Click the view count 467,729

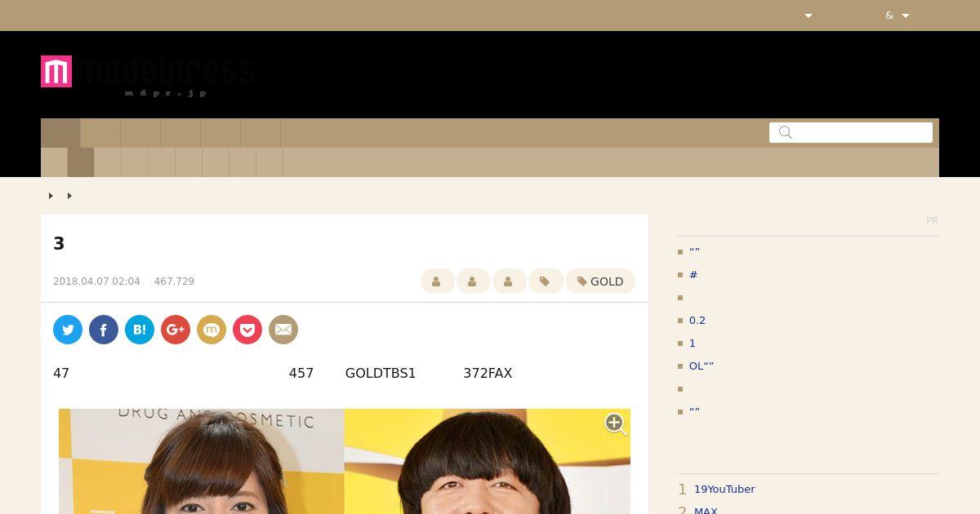click(174, 281)
